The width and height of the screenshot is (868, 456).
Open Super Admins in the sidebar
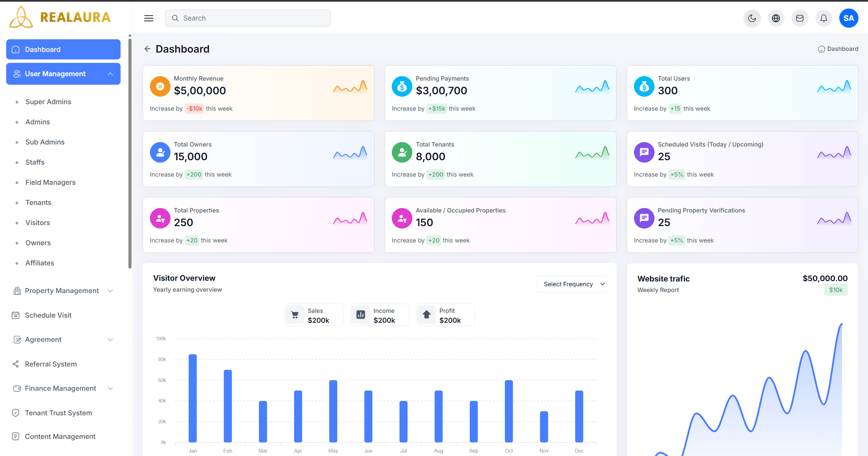[48, 102]
